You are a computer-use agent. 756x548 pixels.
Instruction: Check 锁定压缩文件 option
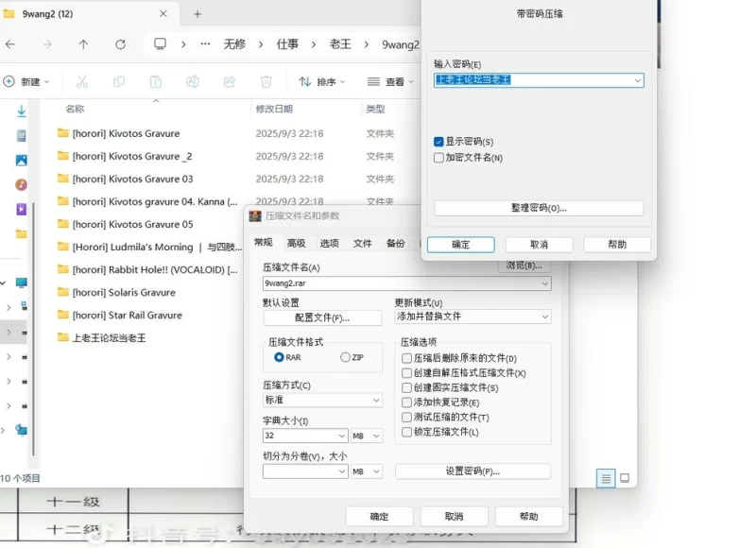coord(406,432)
